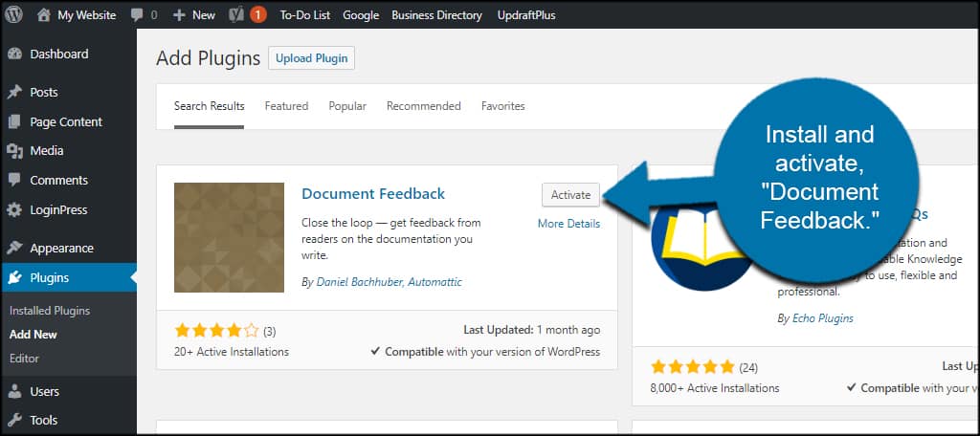Activate the Document Feedback plugin
Image resolution: width=980 pixels, height=436 pixels.
pos(570,195)
